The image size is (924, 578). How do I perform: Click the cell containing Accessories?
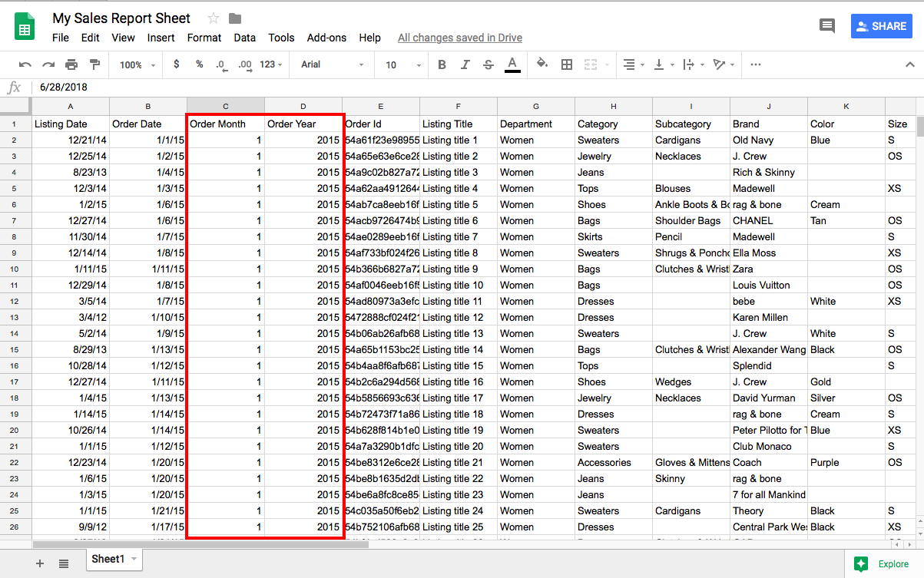(614, 462)
